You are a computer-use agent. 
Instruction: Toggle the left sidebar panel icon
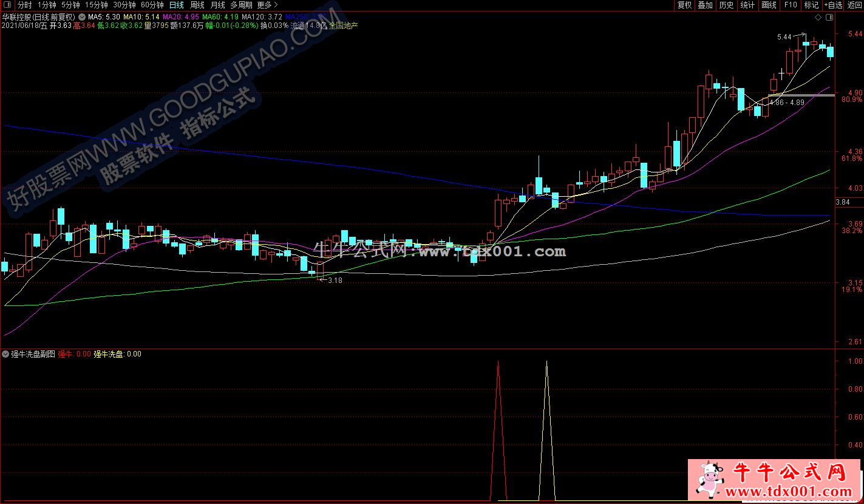pyautogui.click(x=7, y=5)
